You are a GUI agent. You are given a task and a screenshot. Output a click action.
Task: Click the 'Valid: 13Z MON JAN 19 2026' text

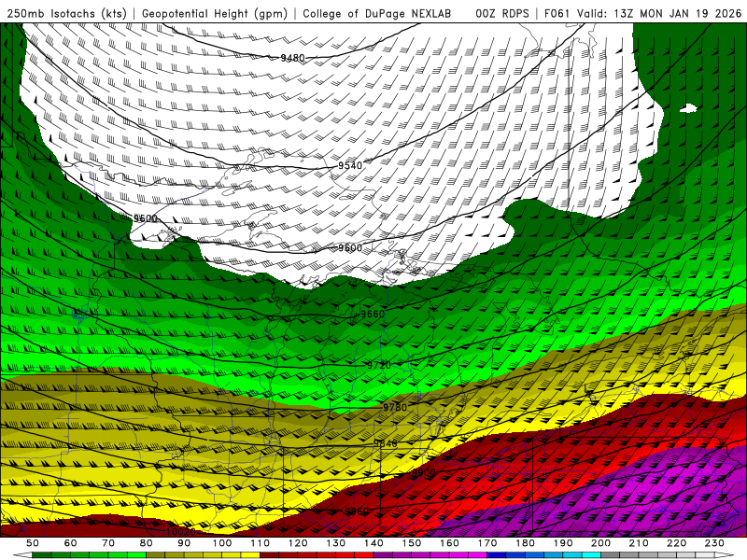click(x=659, y=13)
